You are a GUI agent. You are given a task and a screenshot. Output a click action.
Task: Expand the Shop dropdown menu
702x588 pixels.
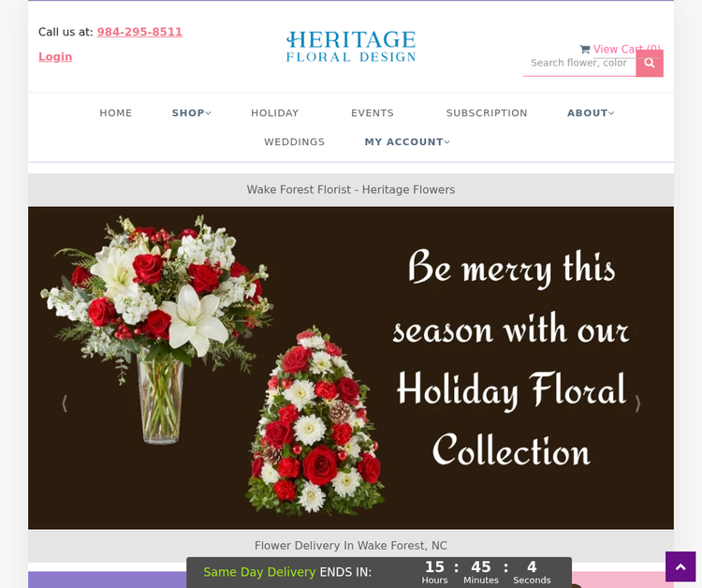coord(191,113)
